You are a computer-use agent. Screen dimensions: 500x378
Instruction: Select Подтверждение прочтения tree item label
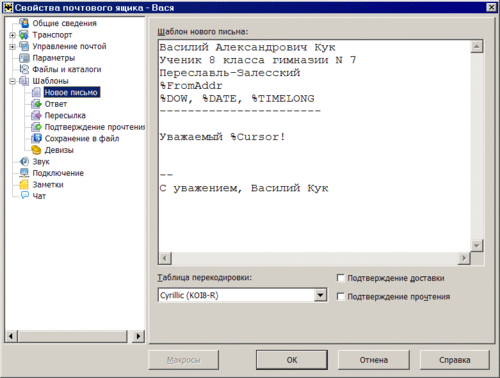point(95,127)
